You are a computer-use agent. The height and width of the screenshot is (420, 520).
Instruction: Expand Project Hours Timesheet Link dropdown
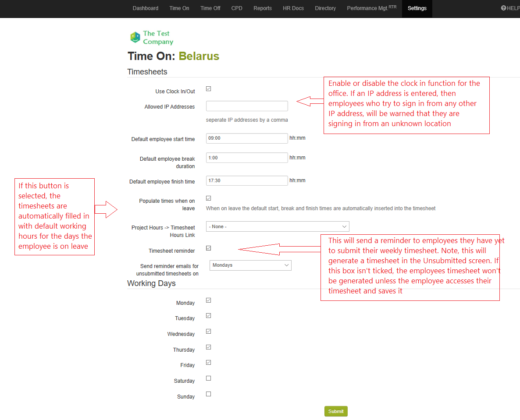coord(278,226)
